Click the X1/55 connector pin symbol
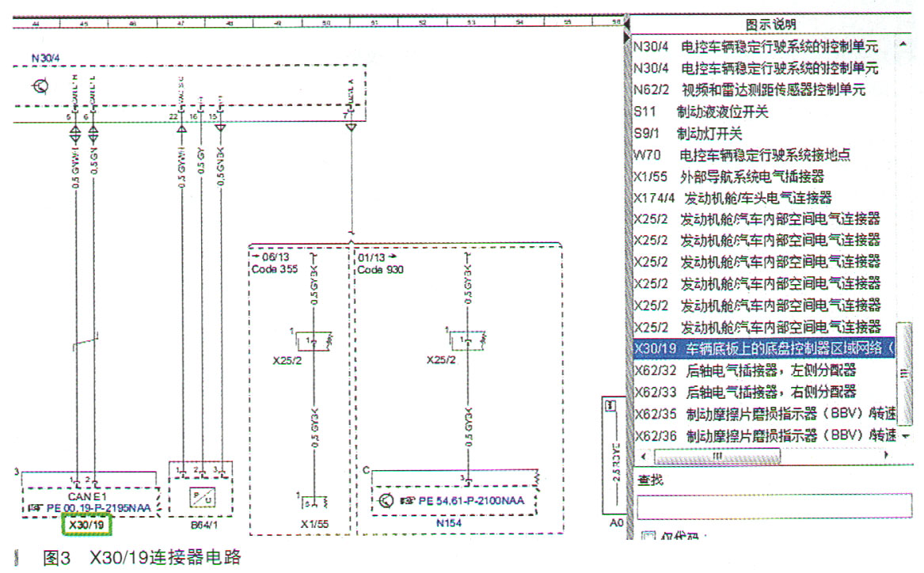The width and height of the screenshot is (924, 573). point(314,502)
